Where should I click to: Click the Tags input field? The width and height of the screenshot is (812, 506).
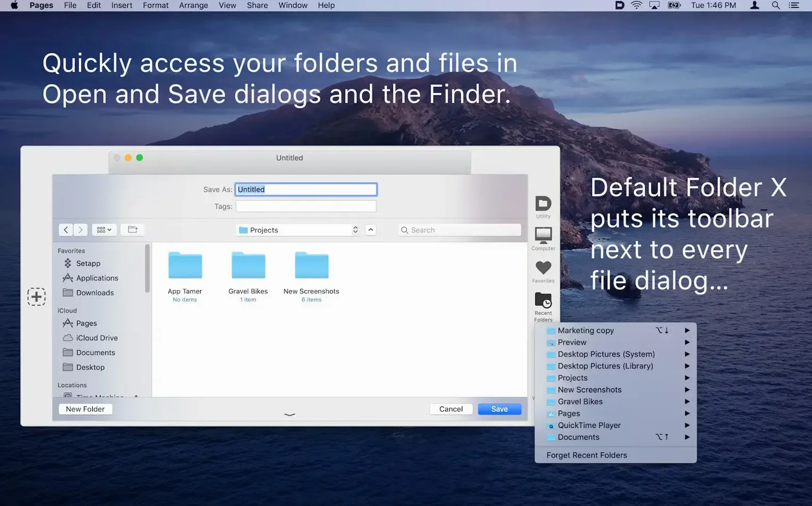(x=306, y=206)
